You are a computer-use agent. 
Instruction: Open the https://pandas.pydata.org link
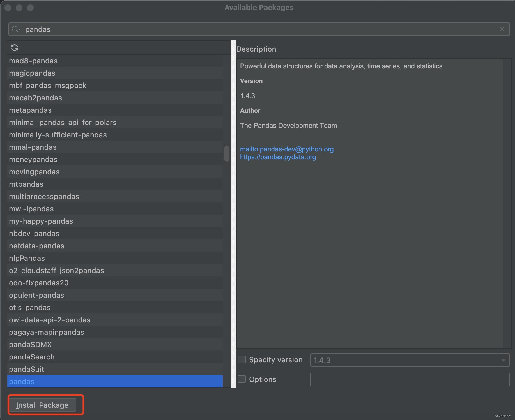tap(278, 157)
